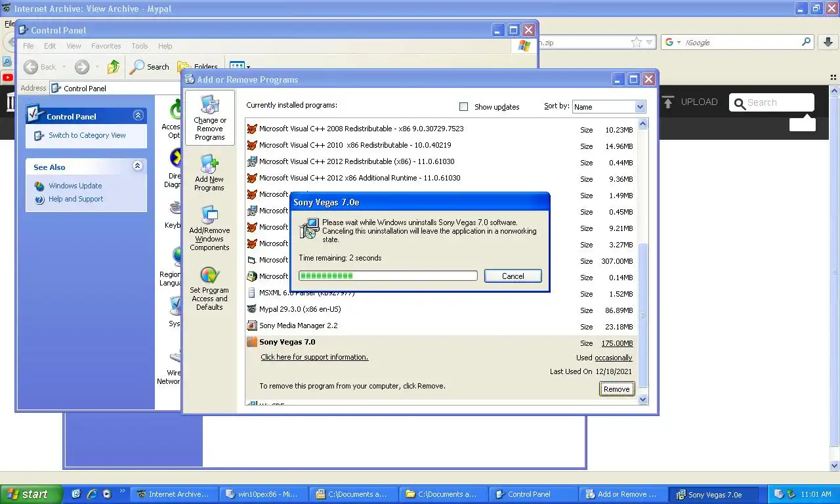
Task: Click the browser search magnifier icon
Action: tap(807, 42)
